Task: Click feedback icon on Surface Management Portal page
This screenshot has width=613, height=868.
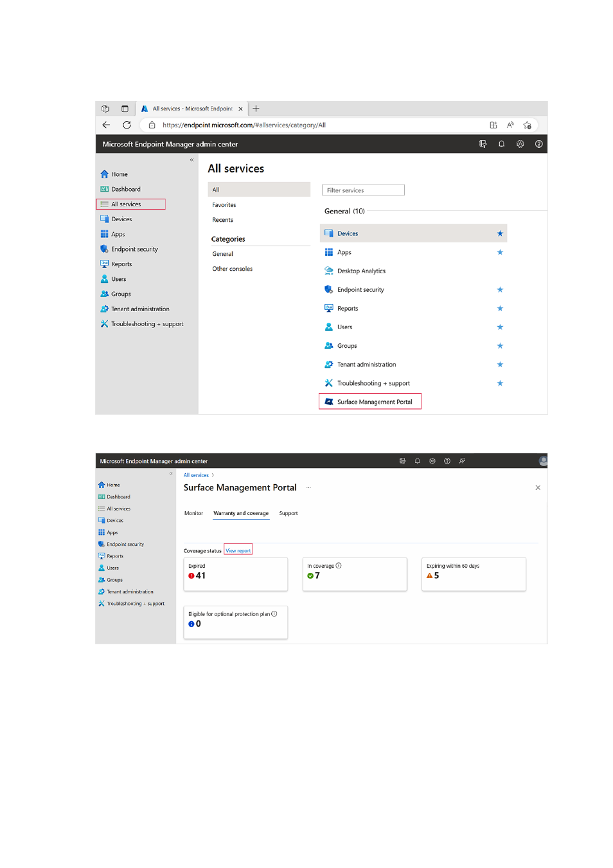Action: point(462,461)
